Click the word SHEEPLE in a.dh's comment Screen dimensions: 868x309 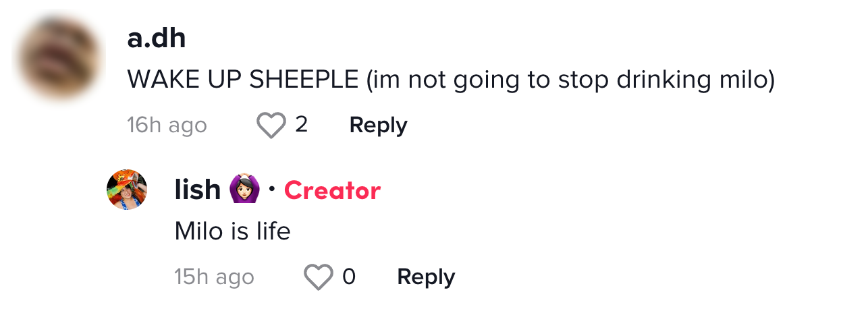click(304, 80)
